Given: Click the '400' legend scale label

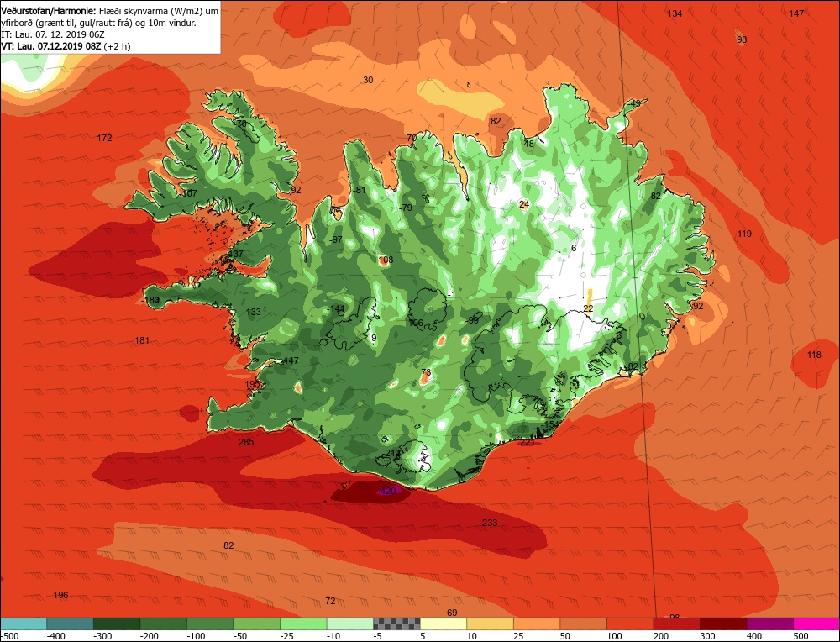Looking at the screenshot, I should (754, 636).
